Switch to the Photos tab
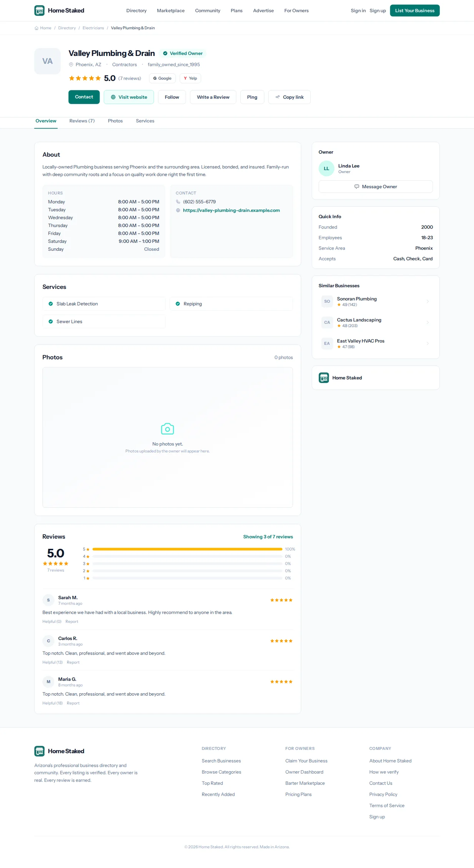The height and width of the screenshot is (868, 474). point(115,121)
